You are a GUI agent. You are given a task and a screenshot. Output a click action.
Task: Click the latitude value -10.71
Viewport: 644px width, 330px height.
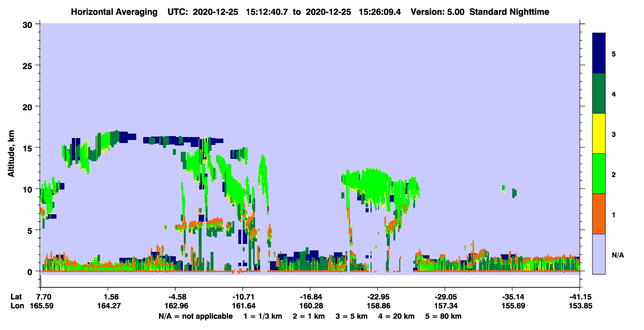click(x=243, y=297)
